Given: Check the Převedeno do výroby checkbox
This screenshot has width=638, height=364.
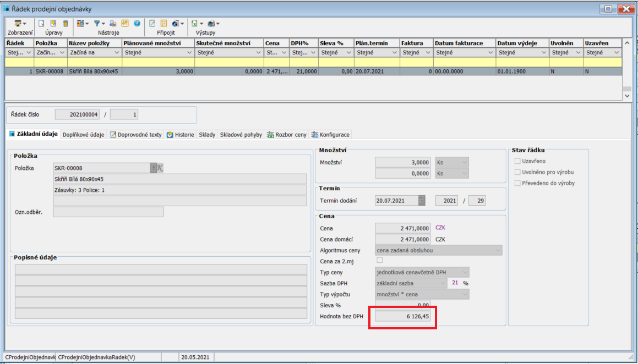Looking at the screenshot, I should coord(517,183).
